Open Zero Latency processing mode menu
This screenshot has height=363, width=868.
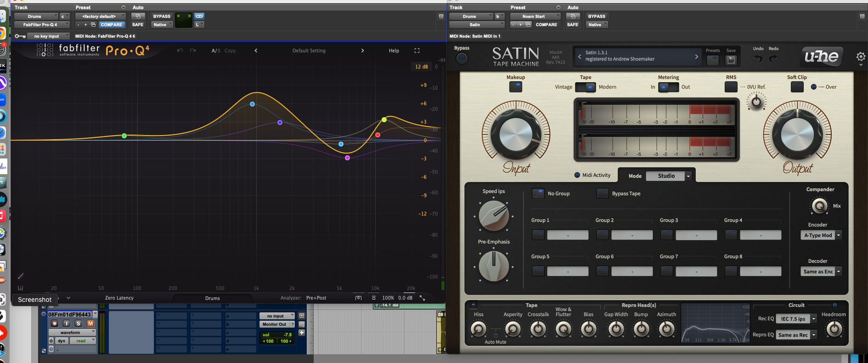[x=119, y=298]
